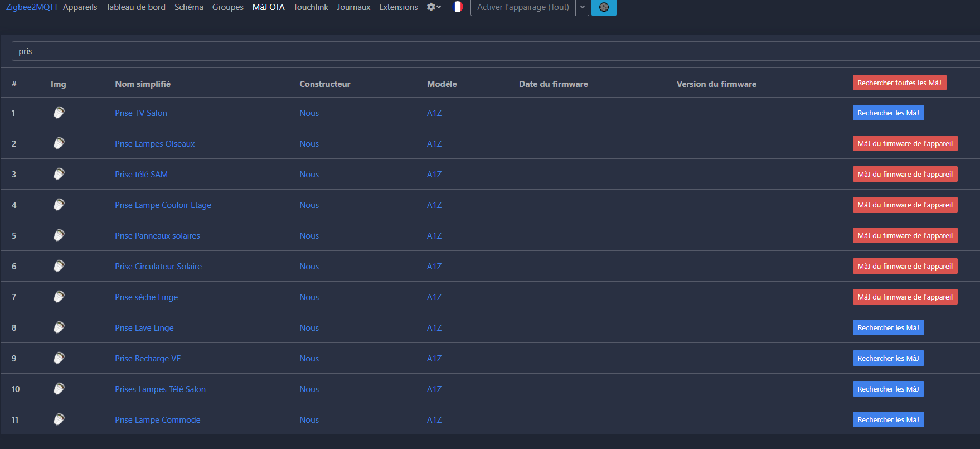Click A1Z model link for Prise Lampe Commode

tap(434, 419)
